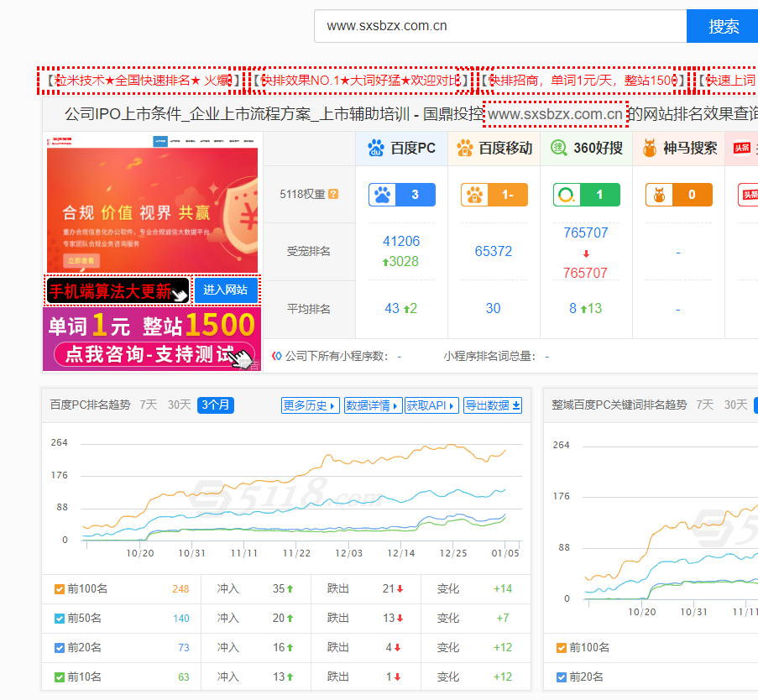
Task: Click the Baidu Mobile ranking value 65372
Action: (493, 252)
